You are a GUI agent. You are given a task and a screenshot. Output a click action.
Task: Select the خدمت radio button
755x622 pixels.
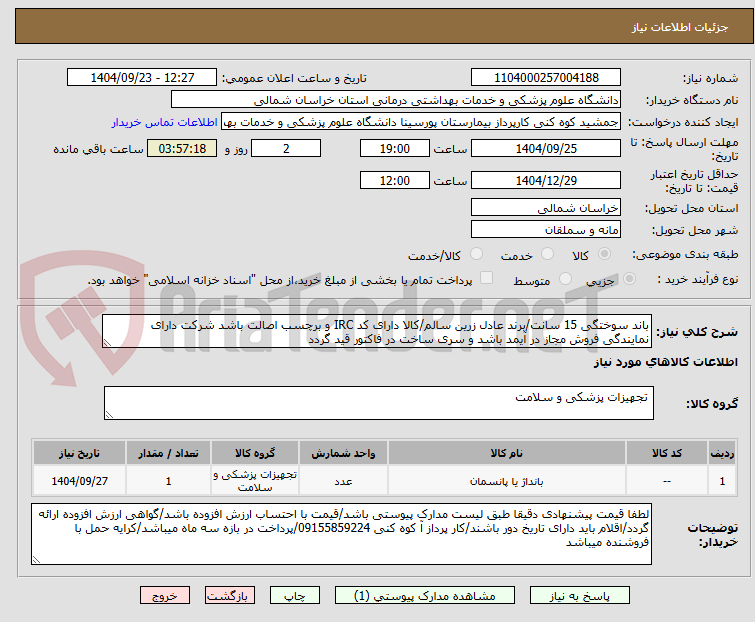(x=547, y=254)
